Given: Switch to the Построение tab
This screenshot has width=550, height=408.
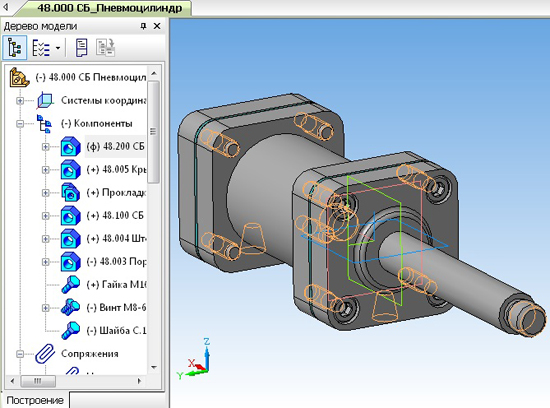Looking at the screenshot, I should 35,400.
